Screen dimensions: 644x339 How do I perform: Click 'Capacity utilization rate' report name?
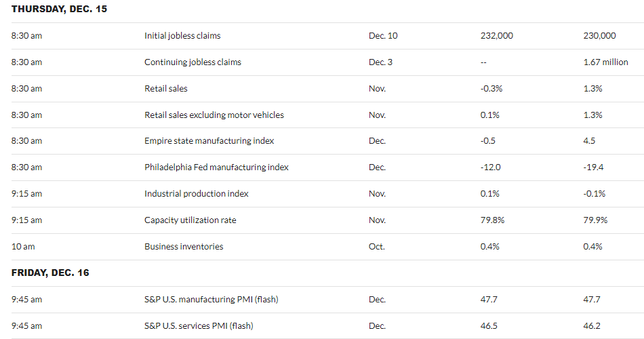(190, 220)
